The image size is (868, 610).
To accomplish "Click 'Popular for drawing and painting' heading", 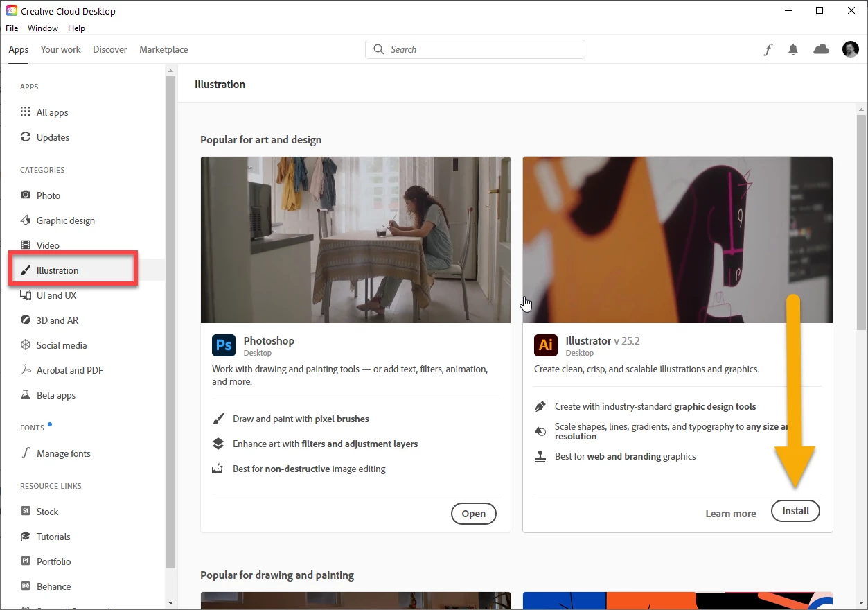I will pos(277,575).
